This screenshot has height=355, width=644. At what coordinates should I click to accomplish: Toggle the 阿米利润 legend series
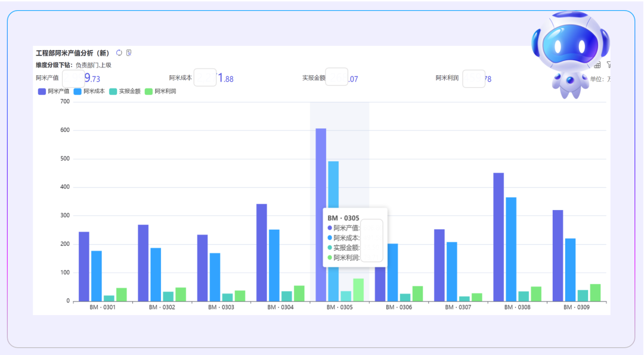tap(160, 91)
